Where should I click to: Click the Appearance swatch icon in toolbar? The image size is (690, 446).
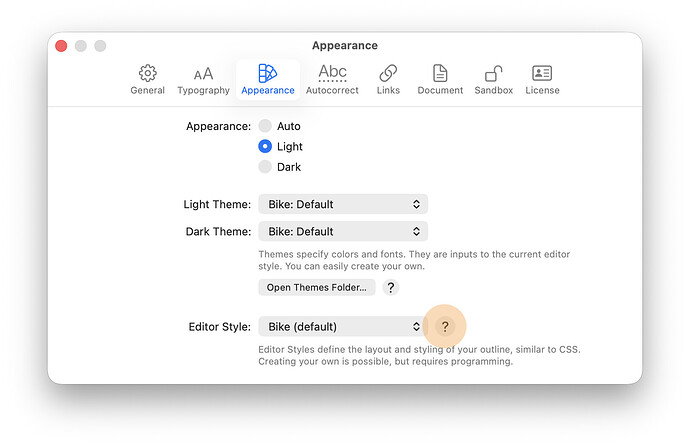267,73
